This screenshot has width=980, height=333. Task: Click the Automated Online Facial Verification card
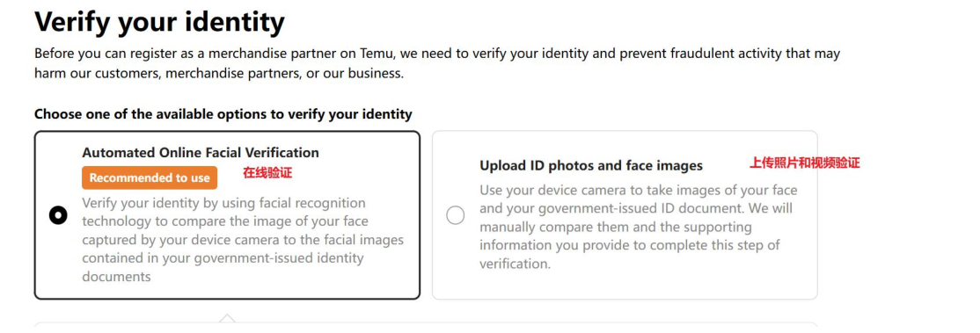click(x=227, y=215)
